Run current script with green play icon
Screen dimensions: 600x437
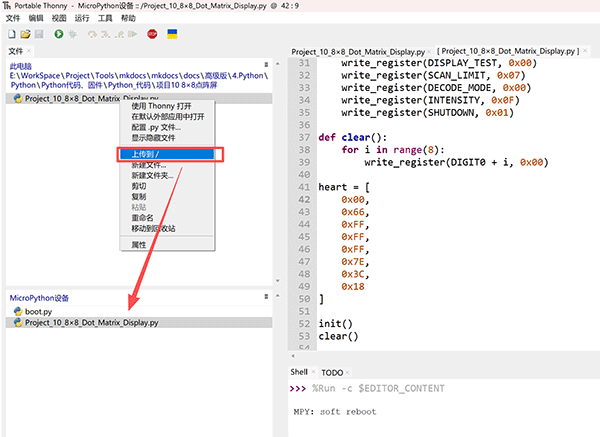point(59,34)
